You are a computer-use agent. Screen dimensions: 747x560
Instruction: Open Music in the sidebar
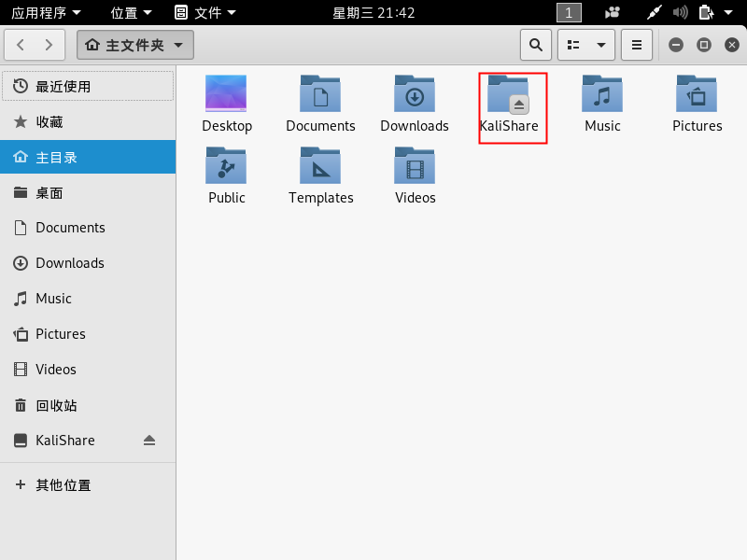tap(88, 299)
